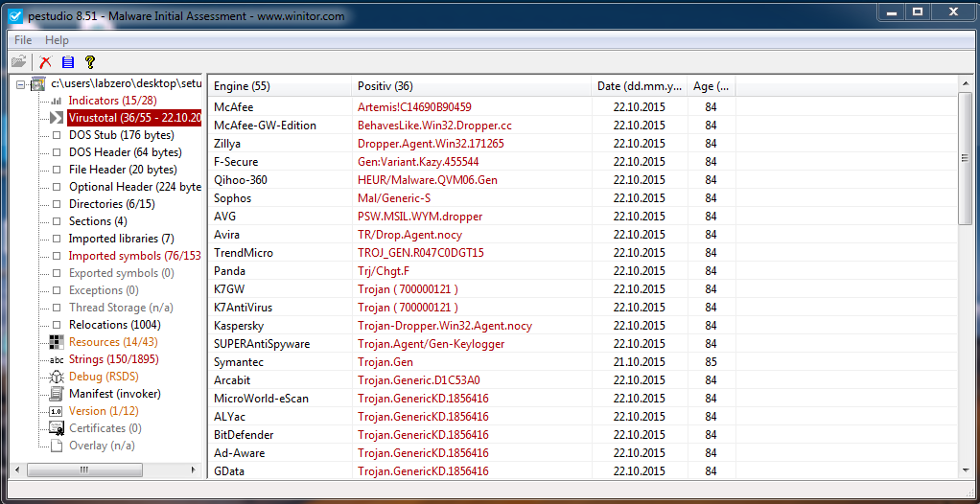This screenshot has height=504, width=980.
Task: Toggle the box beside Imported symbols
Action: pyautogui.click(x=57, y=256)
